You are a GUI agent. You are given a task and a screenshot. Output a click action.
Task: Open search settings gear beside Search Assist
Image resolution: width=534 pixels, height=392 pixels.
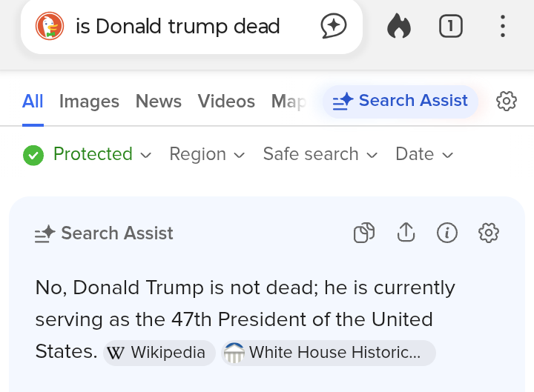507,101
